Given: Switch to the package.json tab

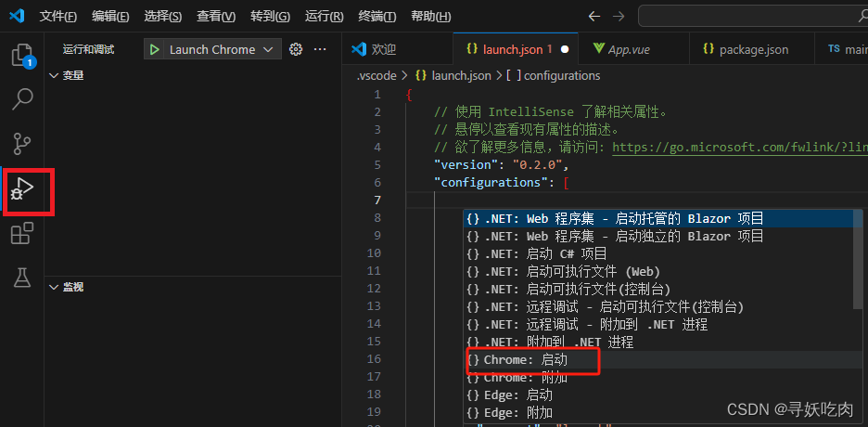Looking at the screenshot, I should [752, 49].
